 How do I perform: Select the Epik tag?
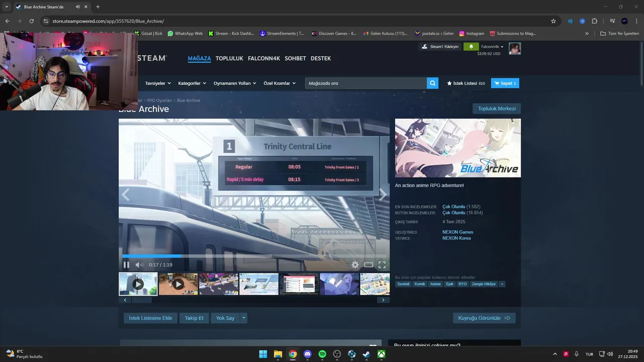point(450,284)
